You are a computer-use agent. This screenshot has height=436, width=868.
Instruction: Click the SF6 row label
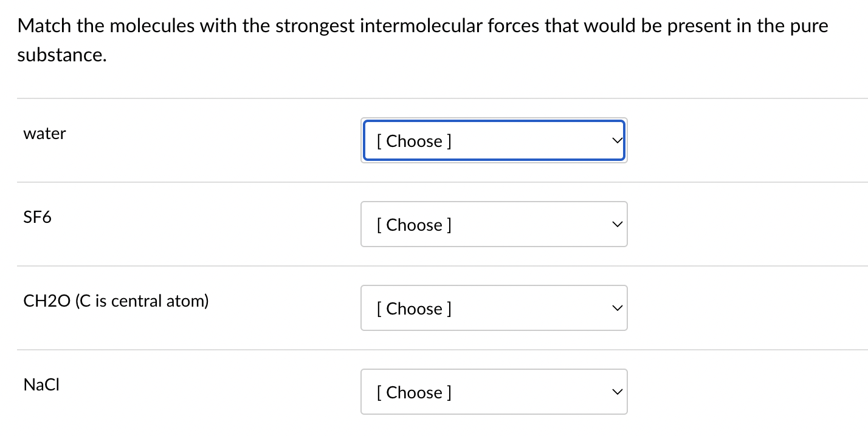[37, 217]
